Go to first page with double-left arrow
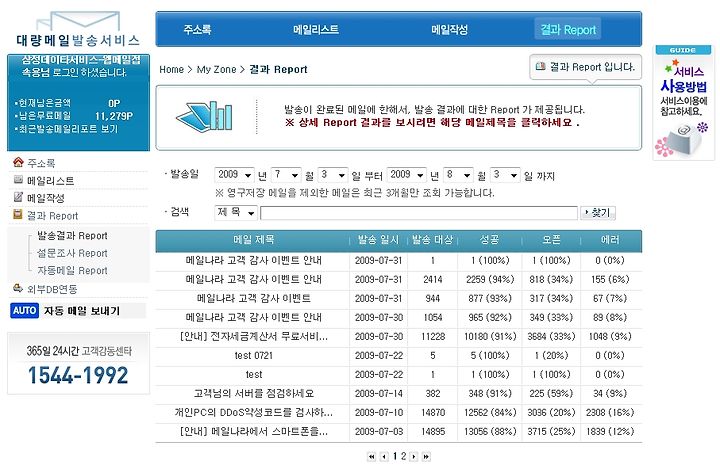Image resolution: width=720 pixels, height=469 pixels. point(371,457)
